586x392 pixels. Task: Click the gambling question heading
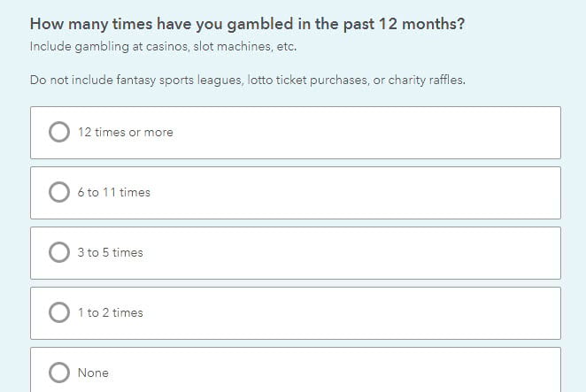(x=247, y=24)
